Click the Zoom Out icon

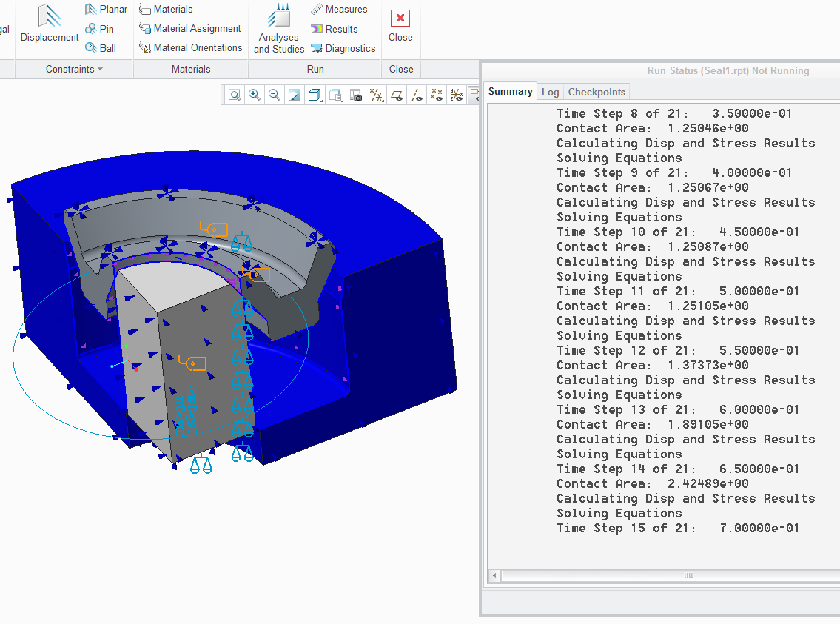click(275, 95)
